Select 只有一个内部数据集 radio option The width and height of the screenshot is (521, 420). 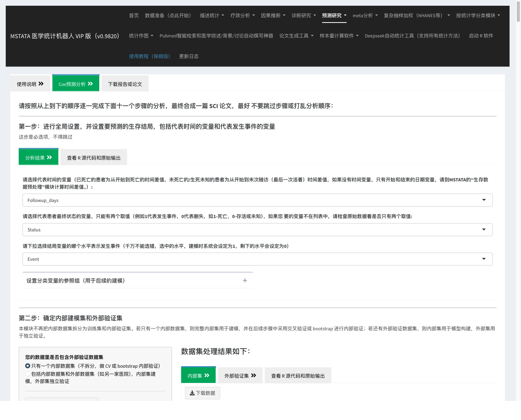point(27,366)
